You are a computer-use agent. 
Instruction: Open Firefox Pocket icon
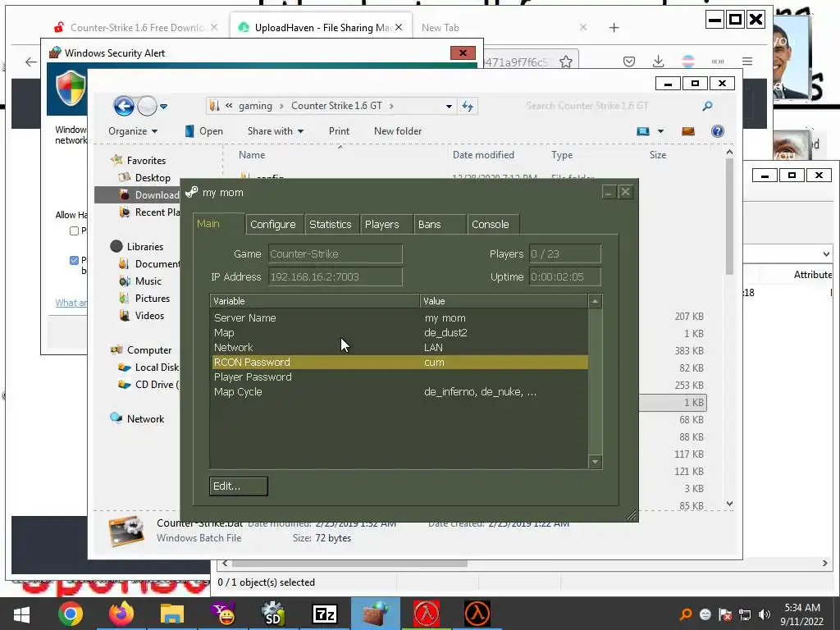pos(629,62)
